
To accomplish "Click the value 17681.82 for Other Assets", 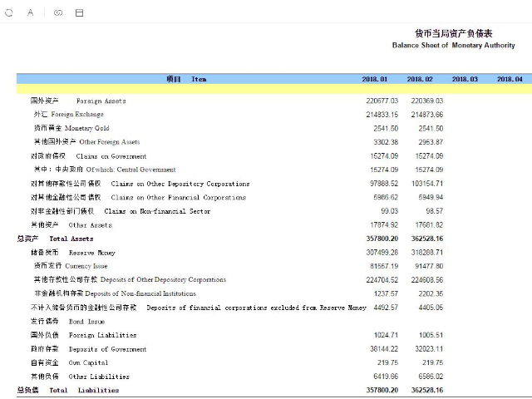I will coord(429,225).
